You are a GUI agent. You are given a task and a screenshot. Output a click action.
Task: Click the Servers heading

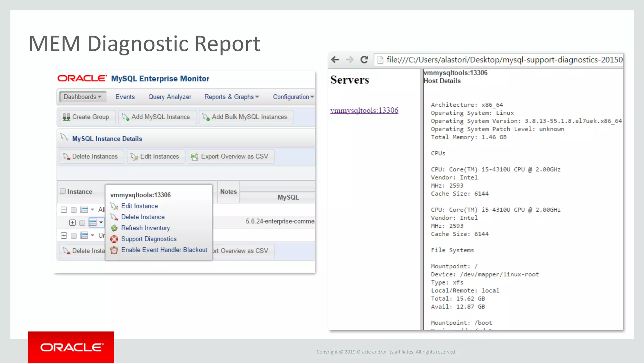tap(350, 80)
